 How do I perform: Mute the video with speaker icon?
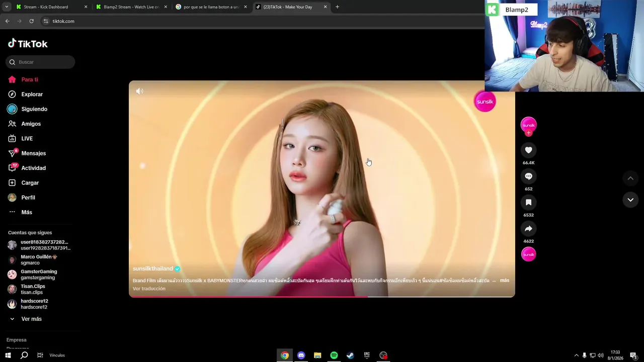[x=139, y=91]
